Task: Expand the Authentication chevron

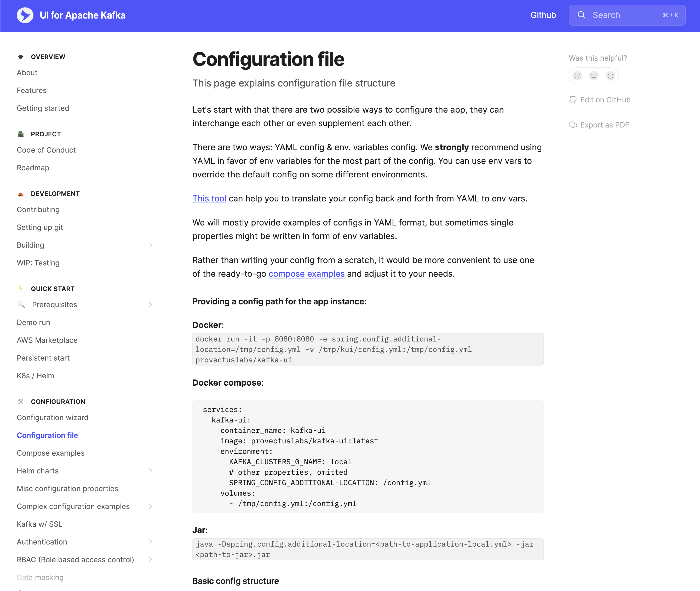Action: click(x=151, y=542)
